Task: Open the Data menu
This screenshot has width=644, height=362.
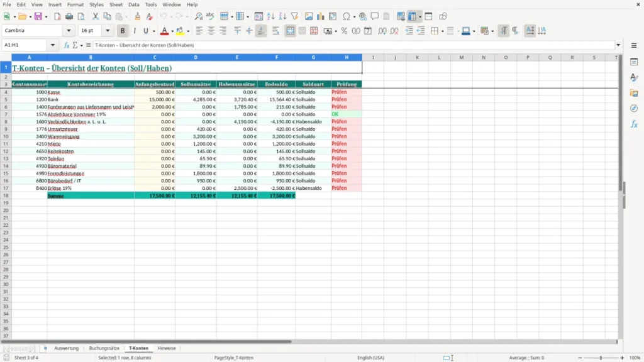Action: 133,4
